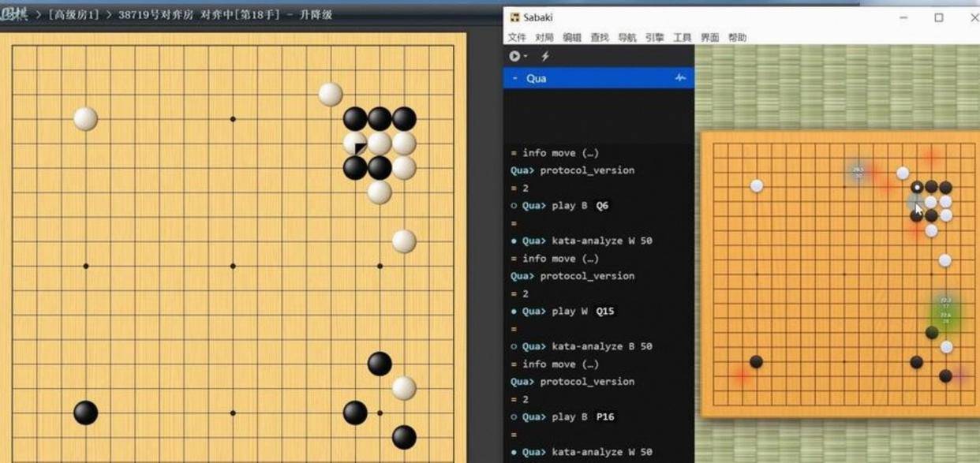
Task: Click the engine play icon in Sabaki
Action: [514, 56]
